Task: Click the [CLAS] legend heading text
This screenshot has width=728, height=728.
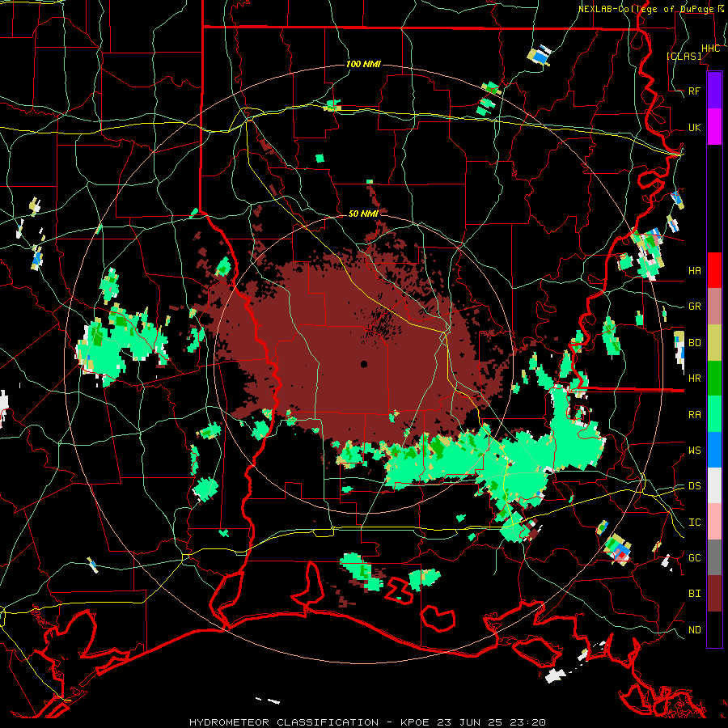Action: (x=684, y=56)
